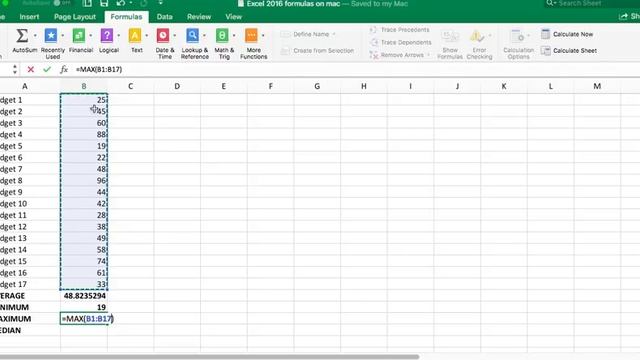Click the cell with value 33
The image size is (640, 360).
(x=84, y=284)
